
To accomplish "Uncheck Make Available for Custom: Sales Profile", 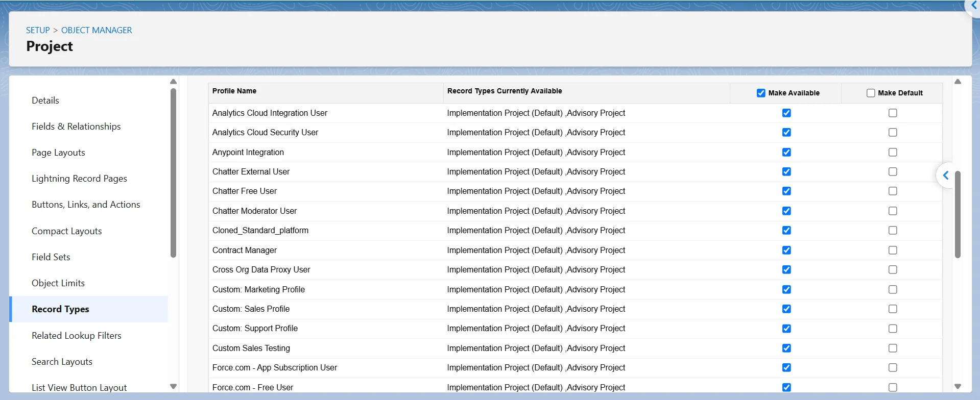I will pos(786,309).
